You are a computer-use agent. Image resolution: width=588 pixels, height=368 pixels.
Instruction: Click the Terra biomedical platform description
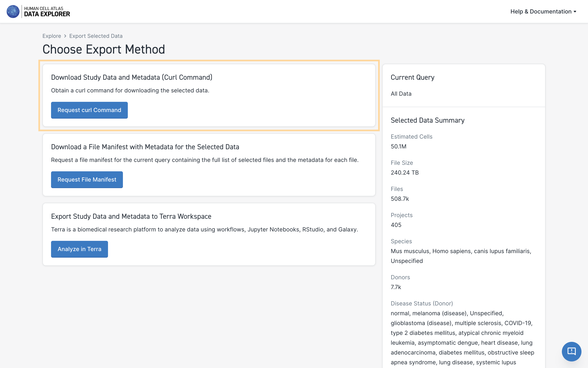pyautogui.click(x=205, y=230)
